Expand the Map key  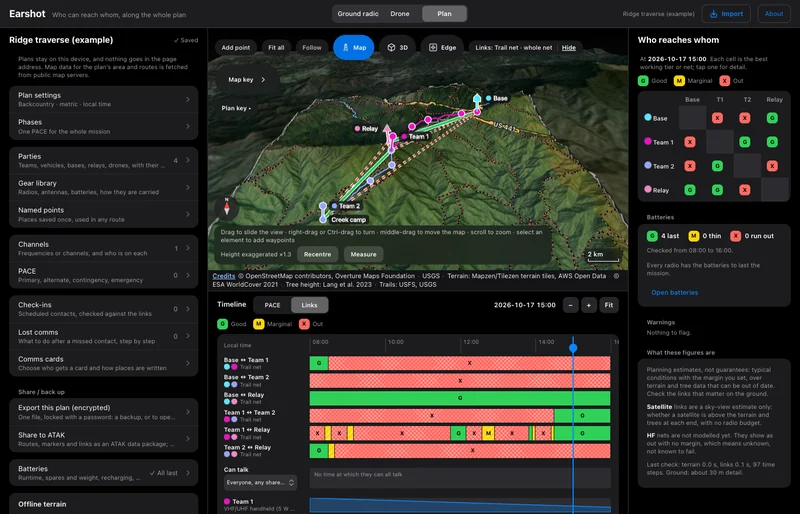pos(247,80)
